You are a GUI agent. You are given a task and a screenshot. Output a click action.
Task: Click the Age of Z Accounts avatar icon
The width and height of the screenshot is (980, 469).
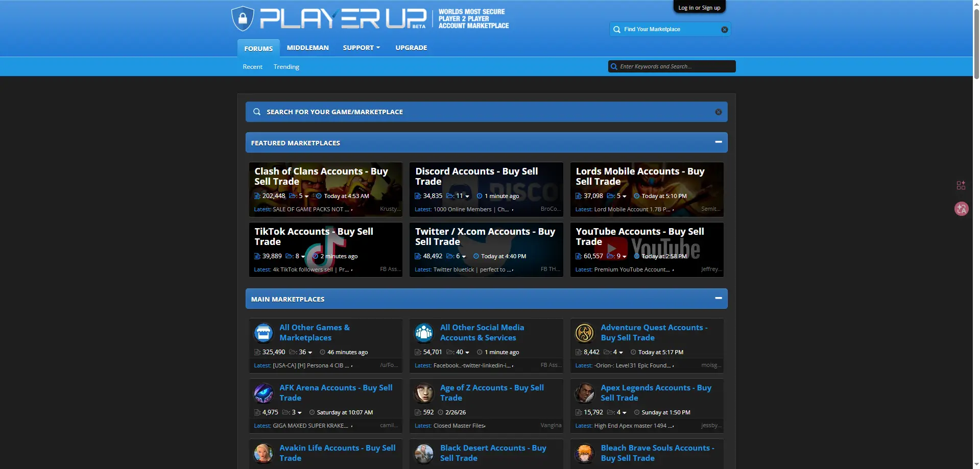(424, 393)
